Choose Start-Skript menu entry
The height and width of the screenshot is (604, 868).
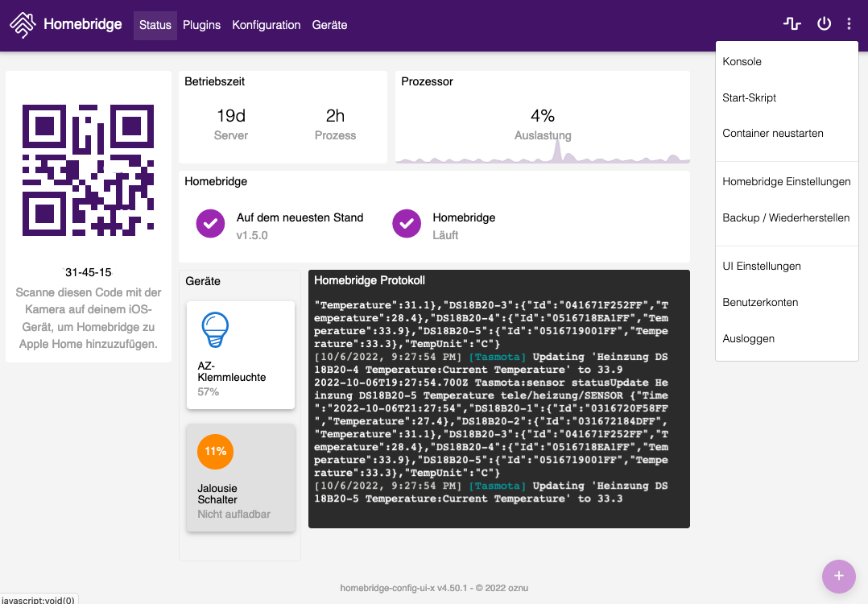pos(787,97)
